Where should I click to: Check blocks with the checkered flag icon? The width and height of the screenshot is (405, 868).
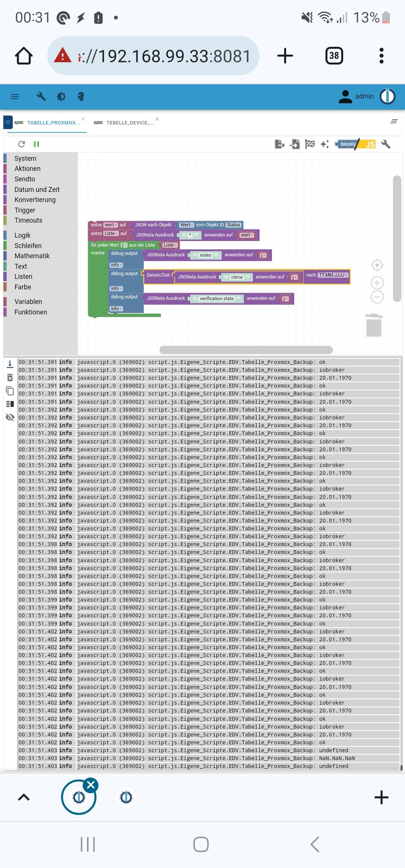tap(310, 144)
